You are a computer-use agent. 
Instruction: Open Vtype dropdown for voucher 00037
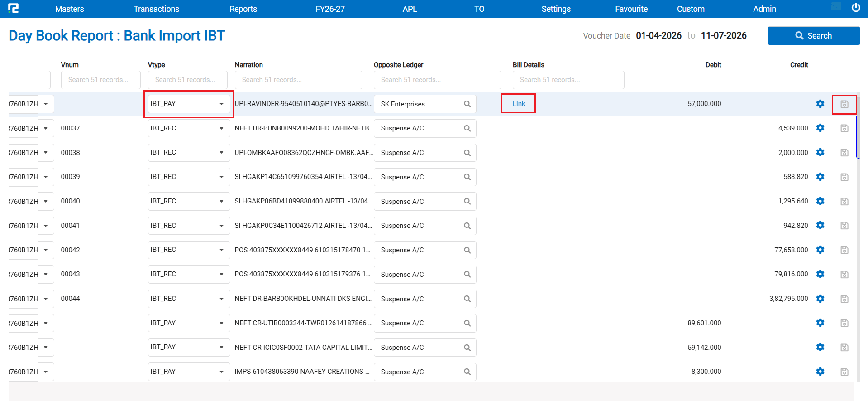click(189, 128)
